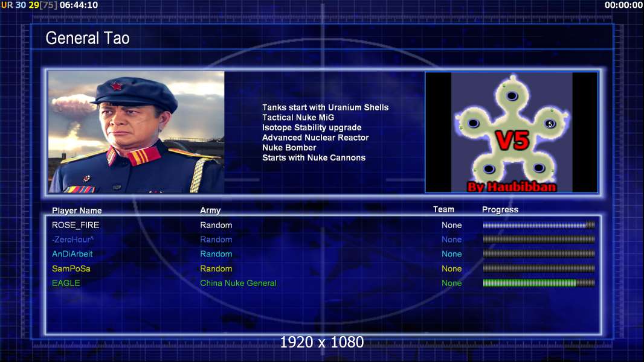Click the General Tao portrait image

click(x=137, y=132)
